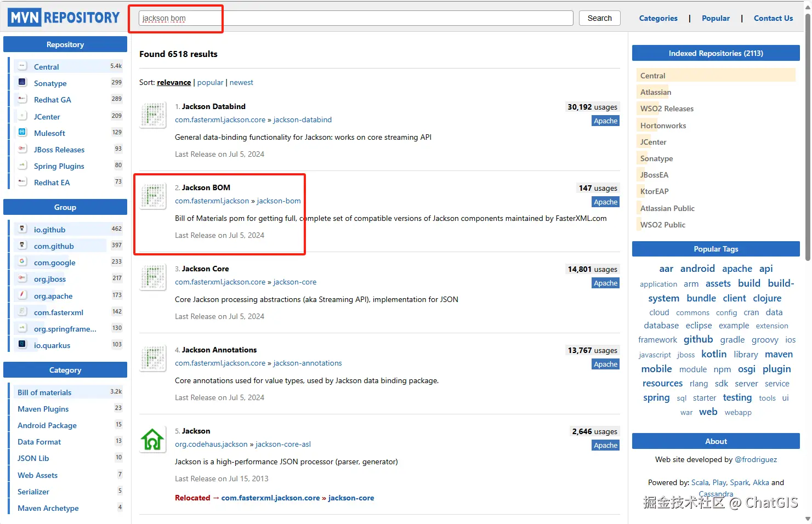Open Jackson BOM artifact thumbnail
The height and width of the screenshot is (524, 812).
[x=153, y=196]
